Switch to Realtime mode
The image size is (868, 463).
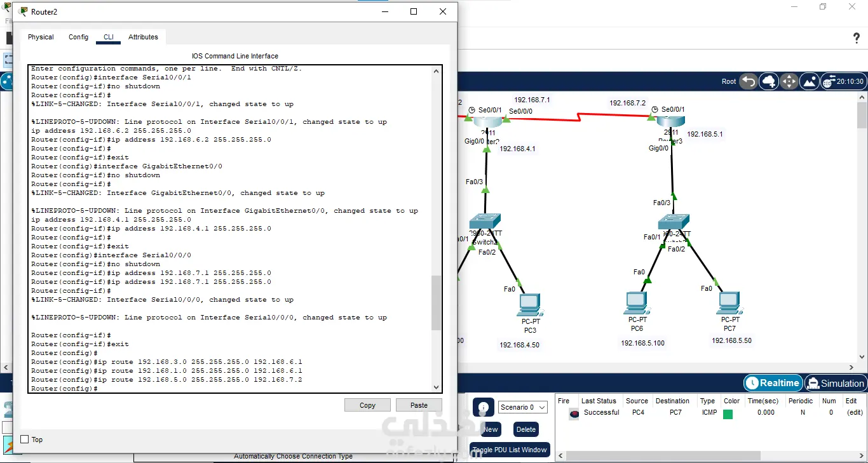[773, 383]
